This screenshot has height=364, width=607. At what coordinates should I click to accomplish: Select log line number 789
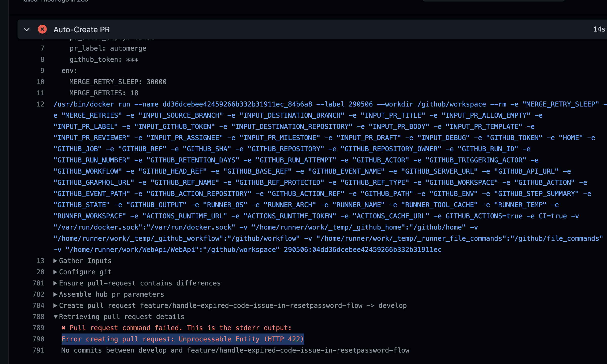click(38, 328)
